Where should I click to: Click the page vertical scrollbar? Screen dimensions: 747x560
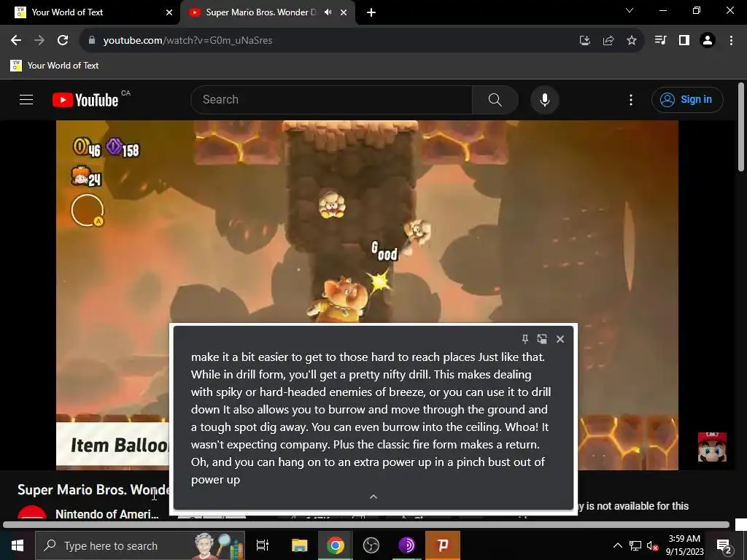741,127
